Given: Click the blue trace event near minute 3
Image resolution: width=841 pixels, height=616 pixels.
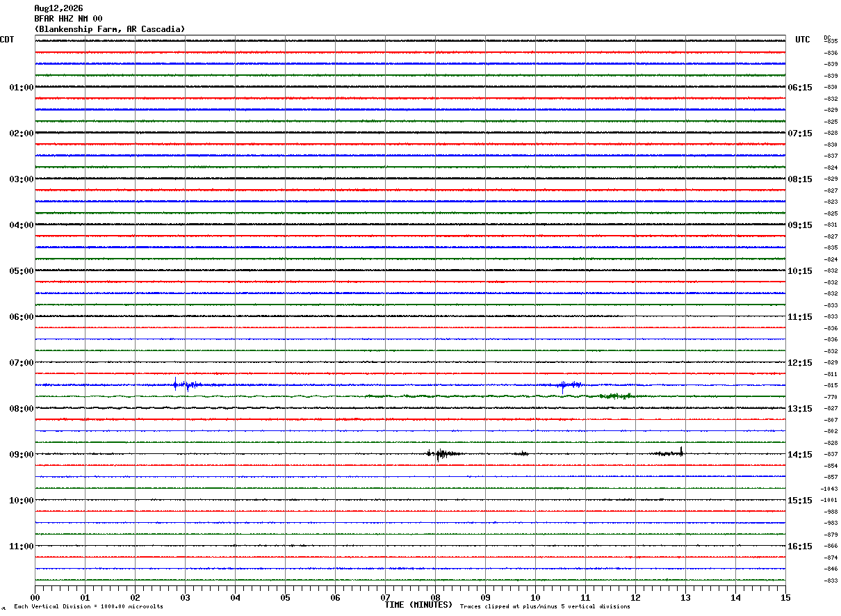Looking at the screenshot, I should (x=187, y=384).
